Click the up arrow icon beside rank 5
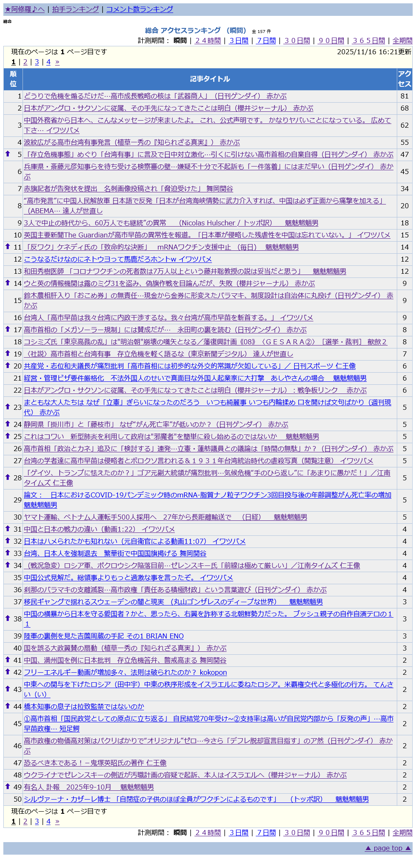This screenshot has width=416, height=868. tap(8, 154)
